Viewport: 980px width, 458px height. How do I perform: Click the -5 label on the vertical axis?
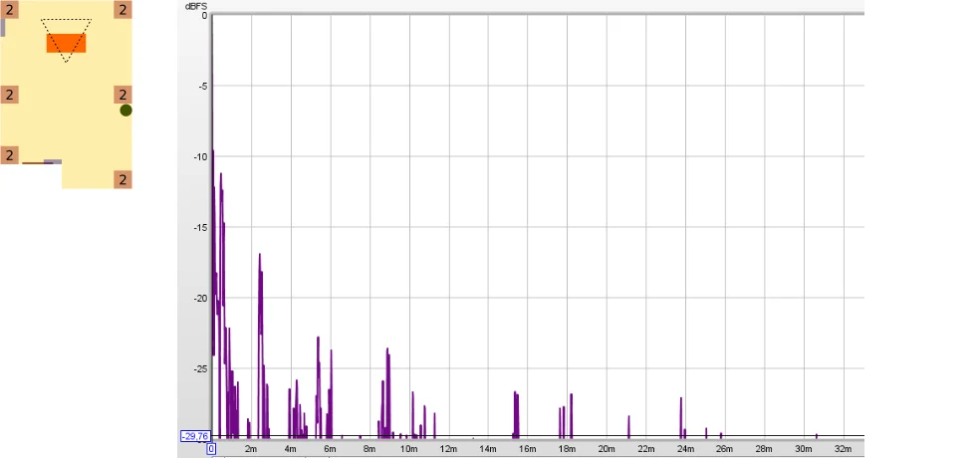(x=202, y=87)
